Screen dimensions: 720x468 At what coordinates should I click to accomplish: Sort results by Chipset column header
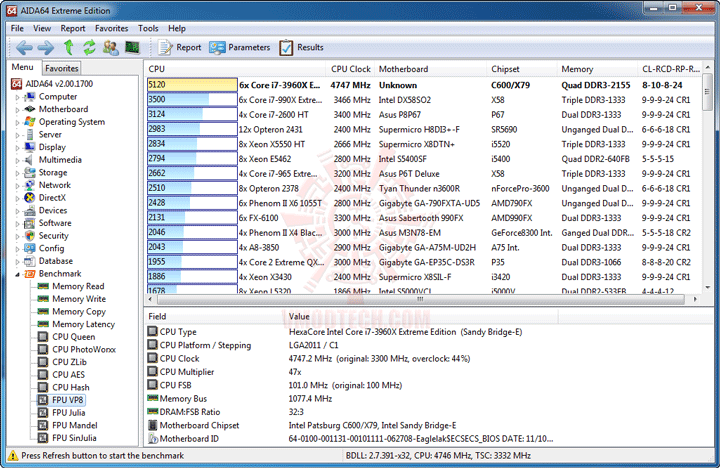point(522,69)
